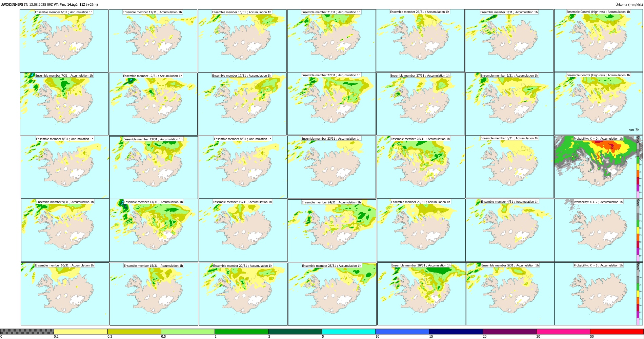Click the Ensemble member 22/31 map panel
The image size is (644, 339).
point(331,103)
